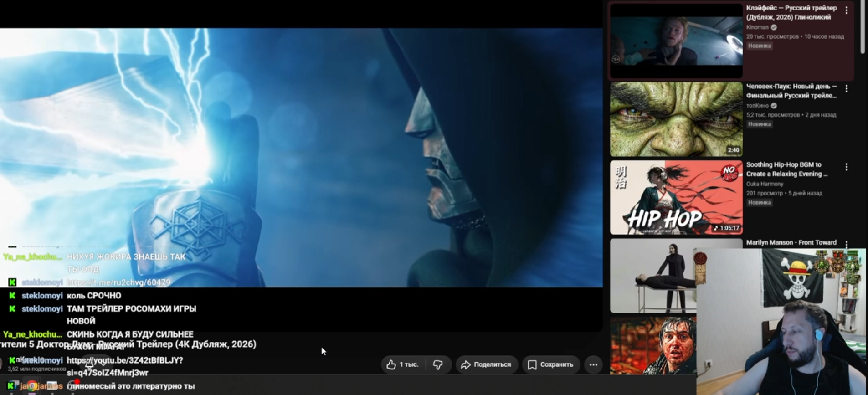This screenshot has width=868, height=395.
Task: Click chat message 'СКИНЬ КОГДА Я БУДУ СИЛЬНЕЕ'
Action: tap(130, 334)
